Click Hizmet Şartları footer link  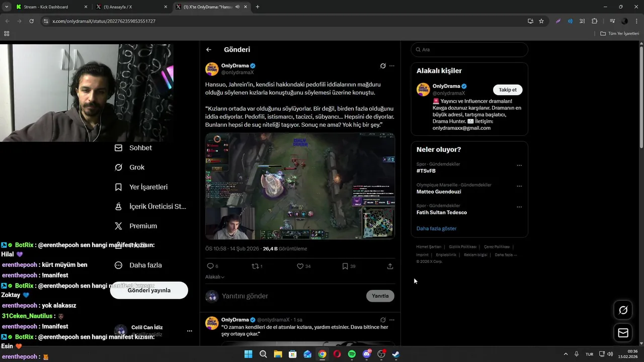(x=429, y=247)
